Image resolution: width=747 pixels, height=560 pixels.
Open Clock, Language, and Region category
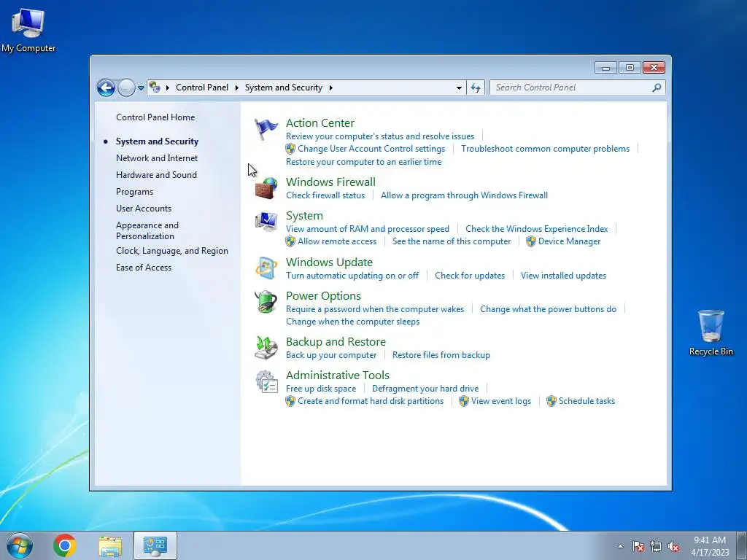pos(172,251)
